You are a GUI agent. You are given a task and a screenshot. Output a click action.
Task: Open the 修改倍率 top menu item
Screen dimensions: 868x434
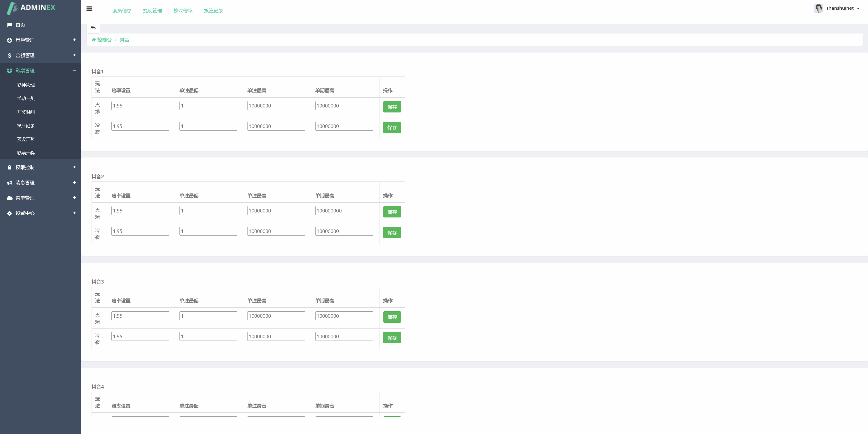pos(183,10)
